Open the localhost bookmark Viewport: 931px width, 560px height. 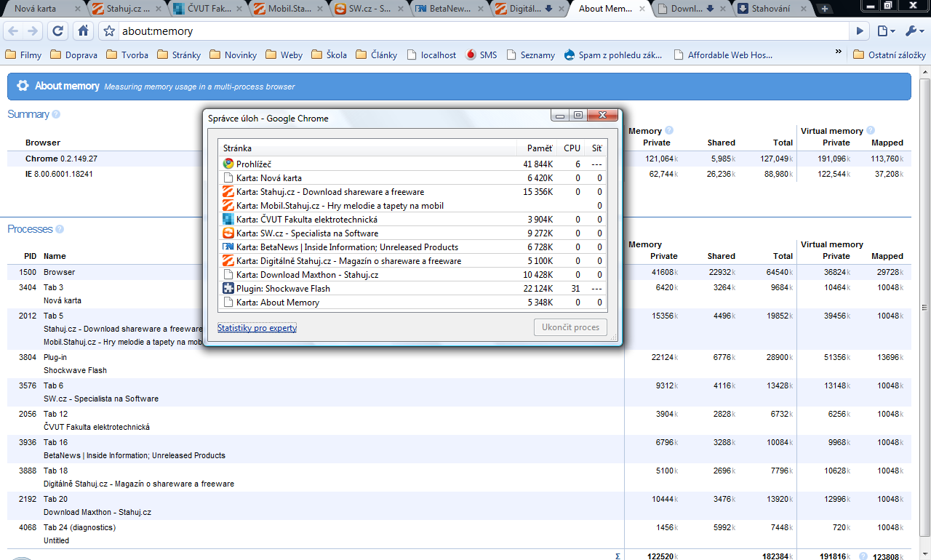(432, 55)
